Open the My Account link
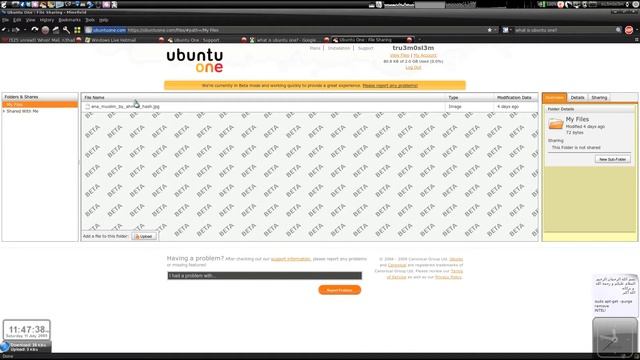640x360 pixels. [425, 55]
